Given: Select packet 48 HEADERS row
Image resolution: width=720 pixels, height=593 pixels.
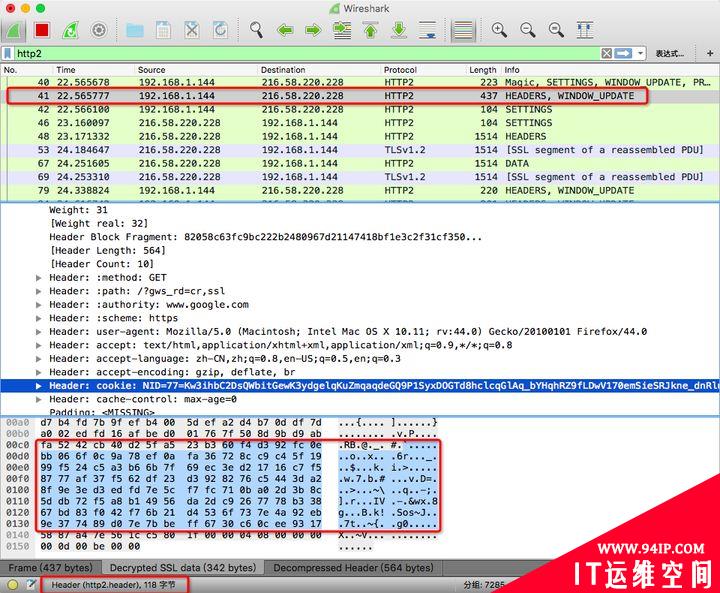Looking at the screenshot, I should click(360, 136).
